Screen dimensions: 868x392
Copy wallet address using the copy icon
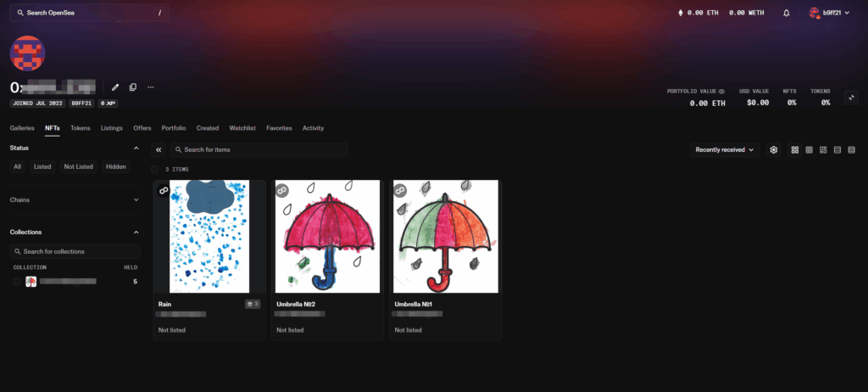click(x=133, y=87)
